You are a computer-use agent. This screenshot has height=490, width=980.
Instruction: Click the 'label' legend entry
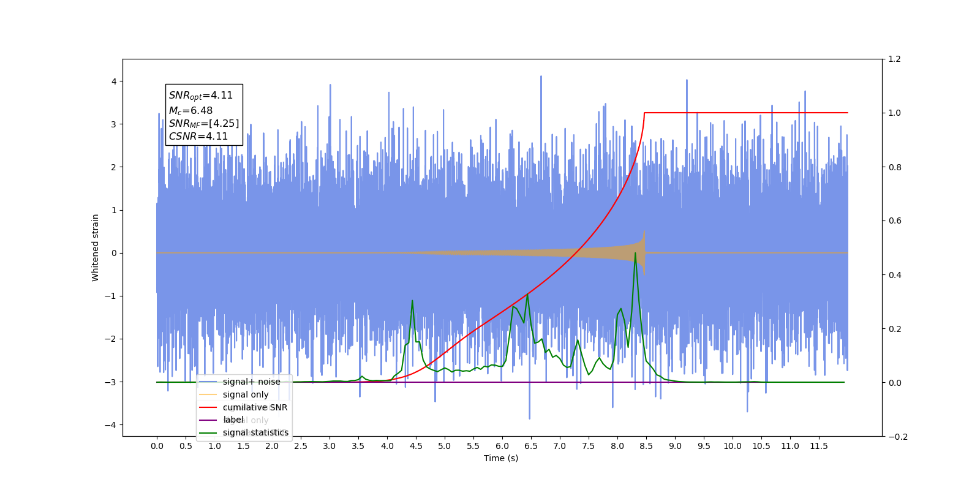click(x=222, y=420)
